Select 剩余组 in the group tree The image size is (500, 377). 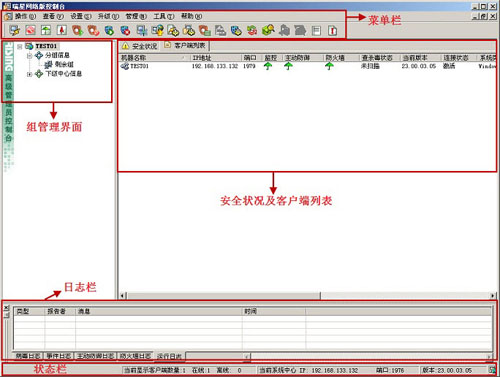(x=64, y=64)
